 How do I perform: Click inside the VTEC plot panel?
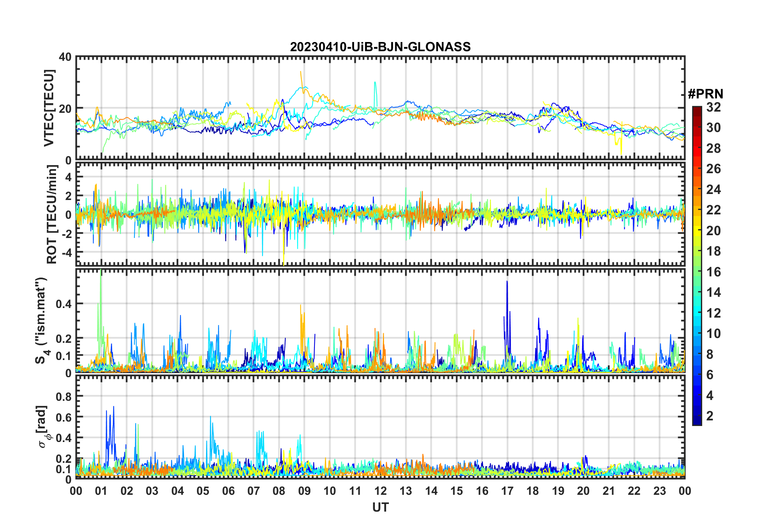click(x=380, y=108)
